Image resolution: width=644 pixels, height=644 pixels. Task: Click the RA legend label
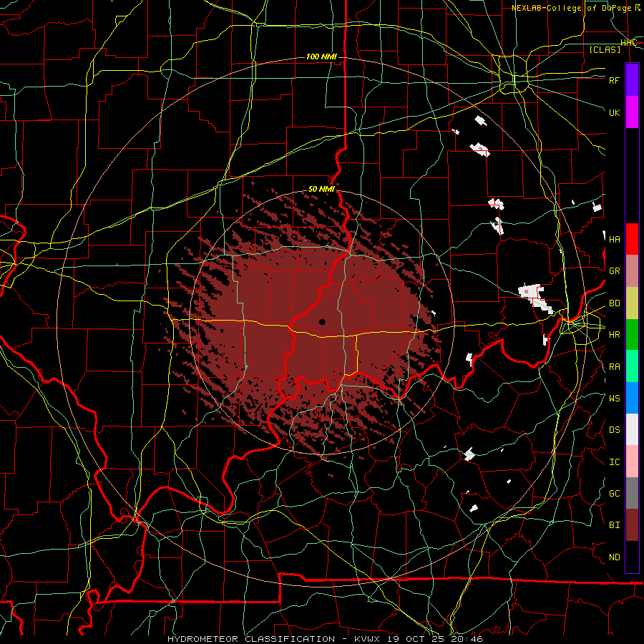point(615,366)
